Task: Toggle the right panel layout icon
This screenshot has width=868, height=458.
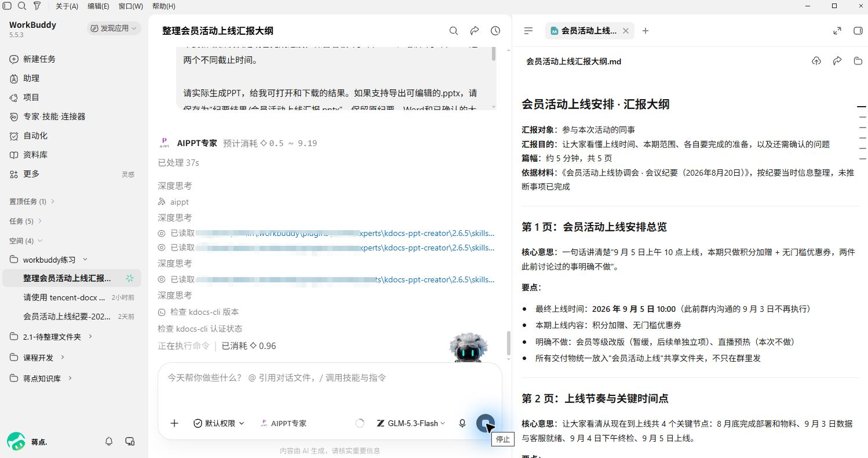Action: click(858, 31)
